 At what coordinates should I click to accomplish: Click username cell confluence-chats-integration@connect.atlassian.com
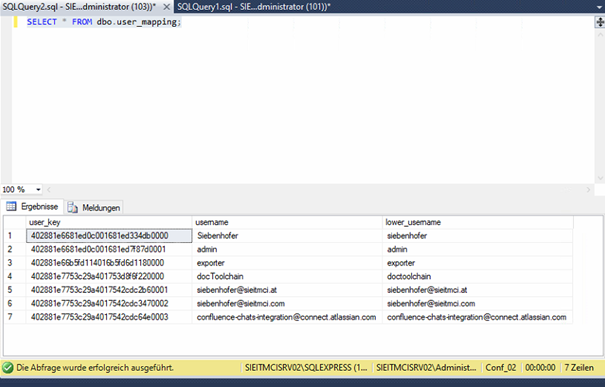287,317
